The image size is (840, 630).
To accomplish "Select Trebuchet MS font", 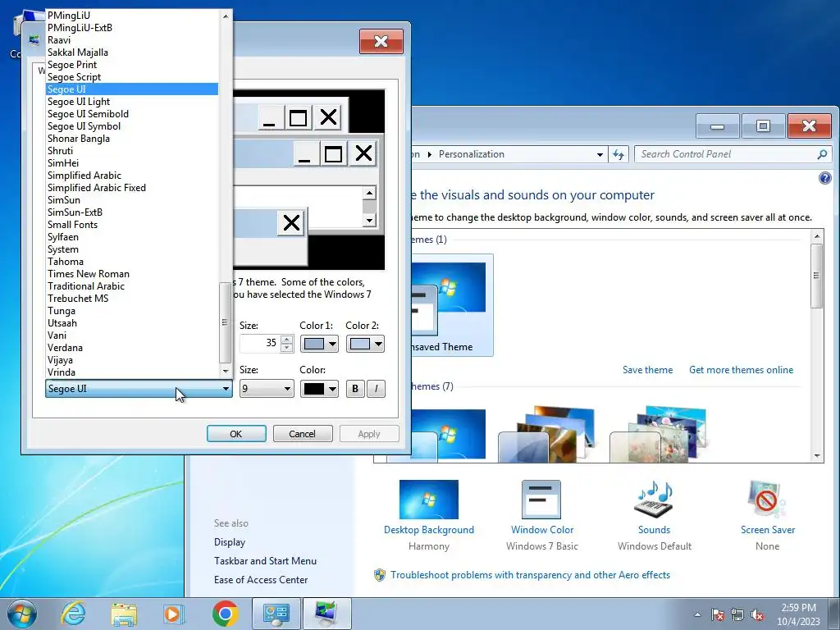I will pyautogui.click(x=132, y=299).
